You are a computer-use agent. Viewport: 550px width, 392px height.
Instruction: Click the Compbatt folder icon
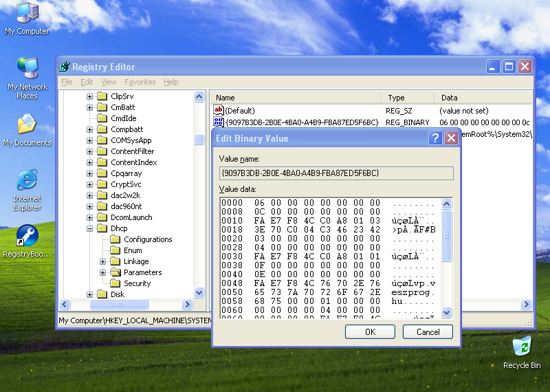point(102,129)
